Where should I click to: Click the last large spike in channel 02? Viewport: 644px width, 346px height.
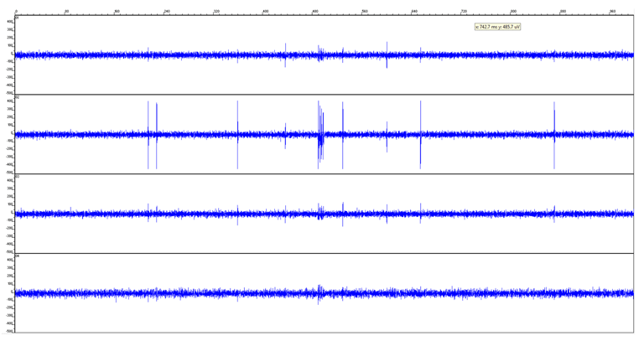point(554,135)
